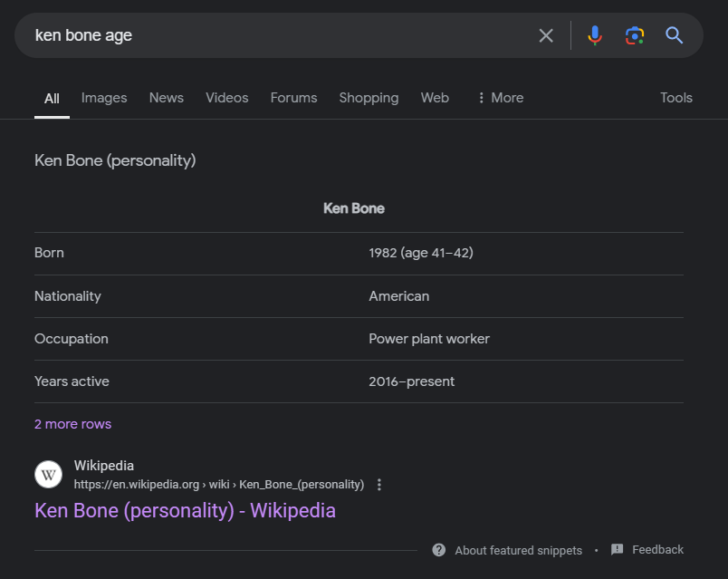Open 'About featured snippets' link
Screen dimensions: 728x579
(x=518, y=550)
